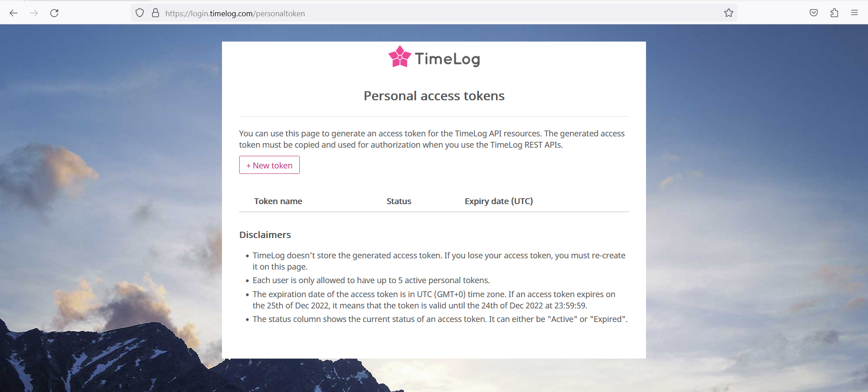Go back to the previous page
The width and height of the screenshot is (868, 392).
[14, 13]
